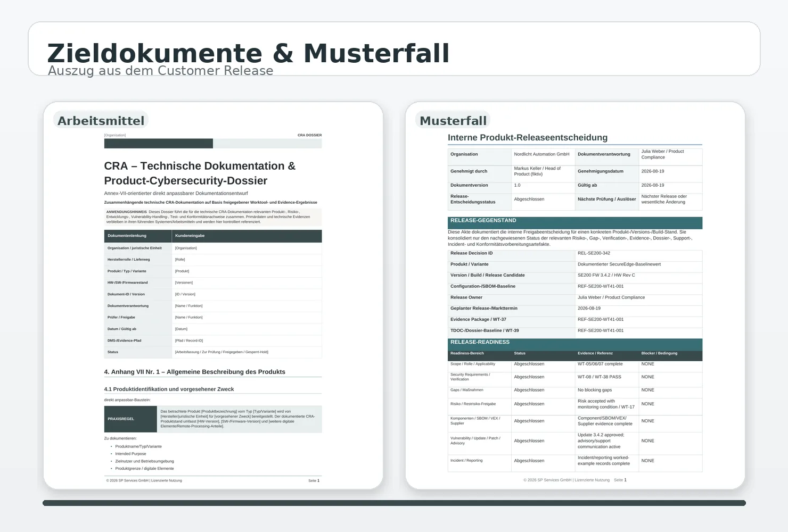788x532 pixels.
Task: Select the 'Musterfall' card label
Action: 453,121
